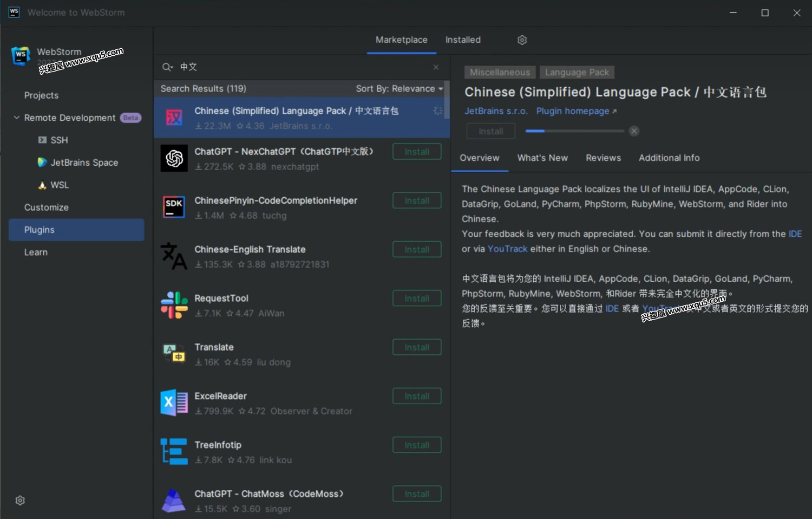This screenshot has height=519, width=812.
Task: Select the TreeInfotip plugin name
Action: pos(218,445)
